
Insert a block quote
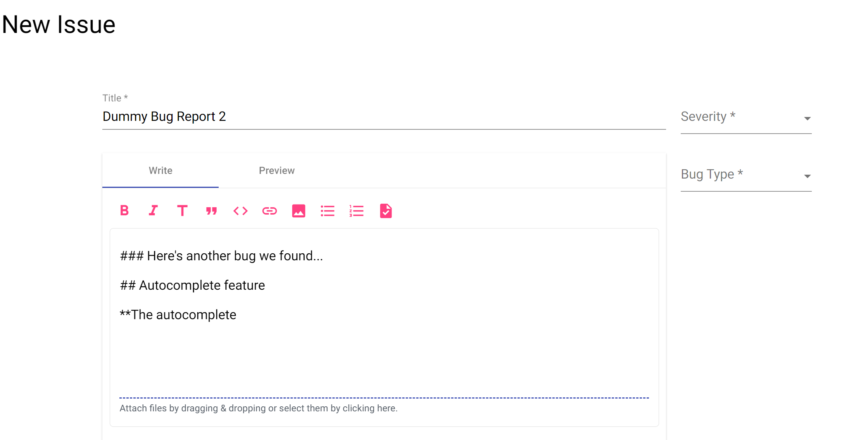pos(211,211)
